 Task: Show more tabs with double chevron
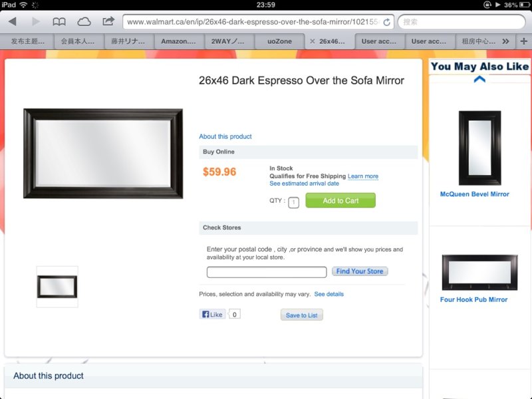[x=505, y=41]
